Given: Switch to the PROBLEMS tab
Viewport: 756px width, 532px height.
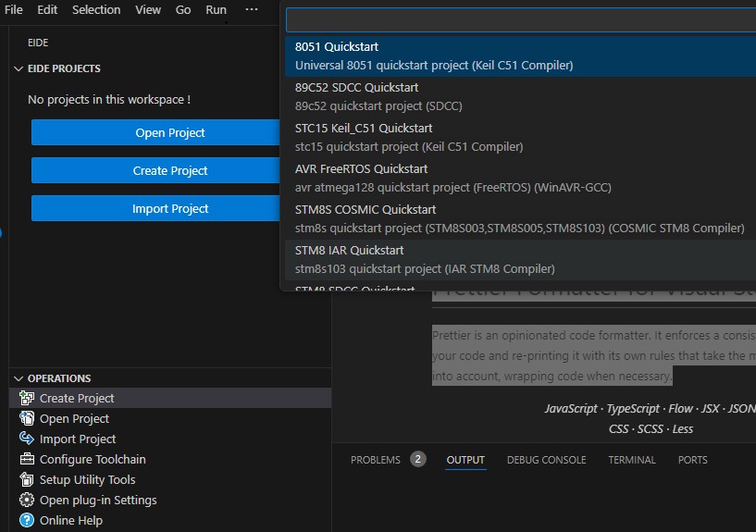Looking at the screenshot, I should (x=376, y=460).
